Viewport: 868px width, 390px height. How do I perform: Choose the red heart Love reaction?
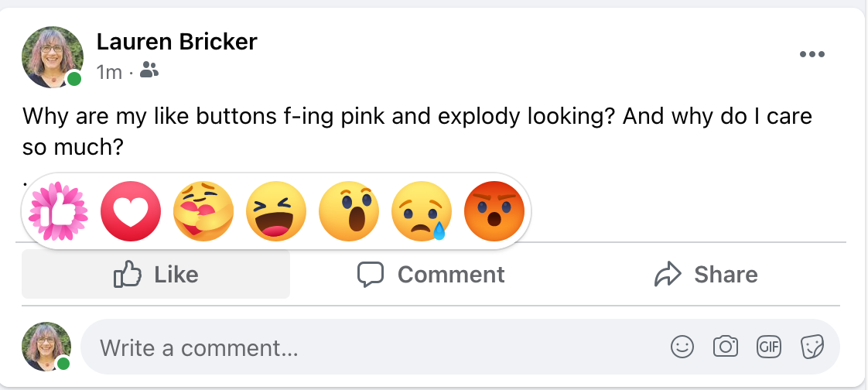[131, 211]
